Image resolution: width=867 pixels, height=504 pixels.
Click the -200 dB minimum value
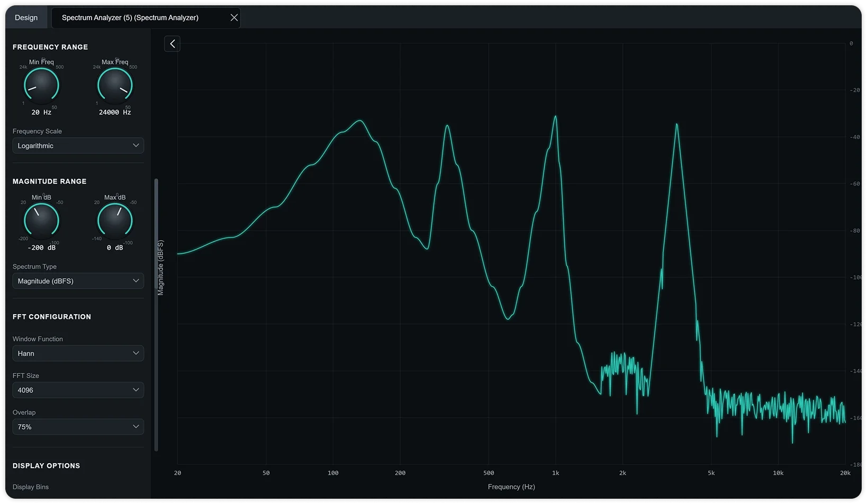(41, 248)
